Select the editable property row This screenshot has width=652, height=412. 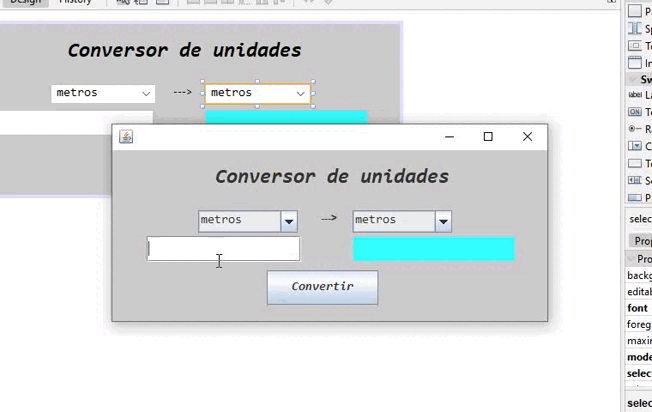(x=639, y=292)
